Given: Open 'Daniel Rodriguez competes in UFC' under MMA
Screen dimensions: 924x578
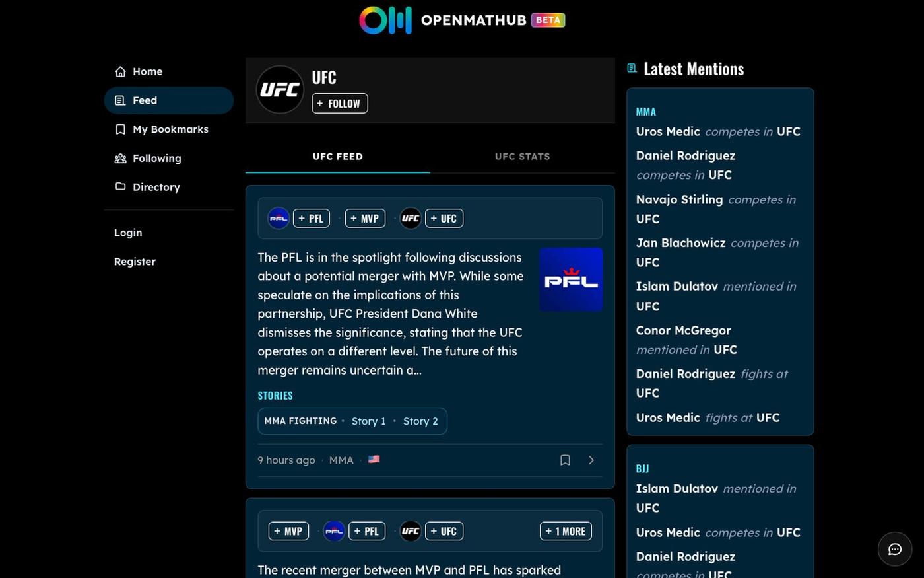Looking at the screenshot, I should click(686, 165).
